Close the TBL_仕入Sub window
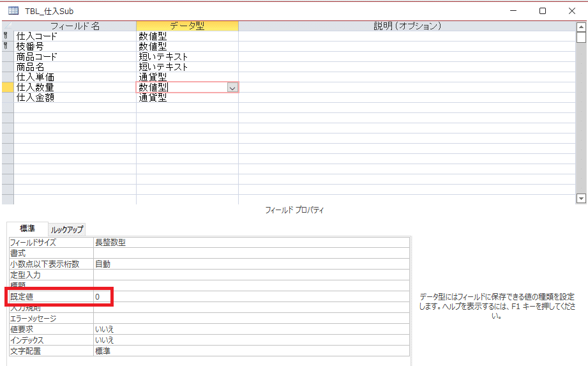Image resolution: width=588 pixels, height=366 pixels. pyautogui.click(x=572, y=11)
